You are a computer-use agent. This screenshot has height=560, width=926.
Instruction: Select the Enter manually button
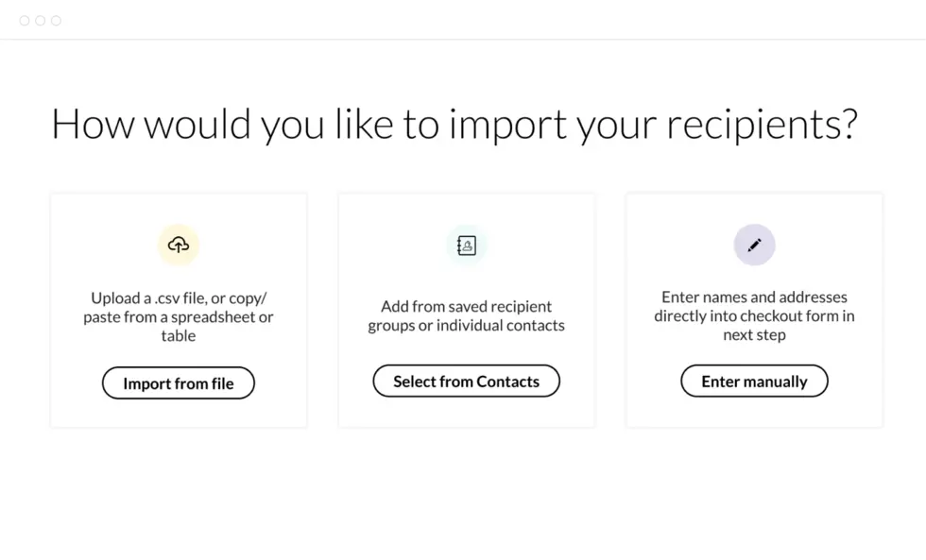click(754, 382)
